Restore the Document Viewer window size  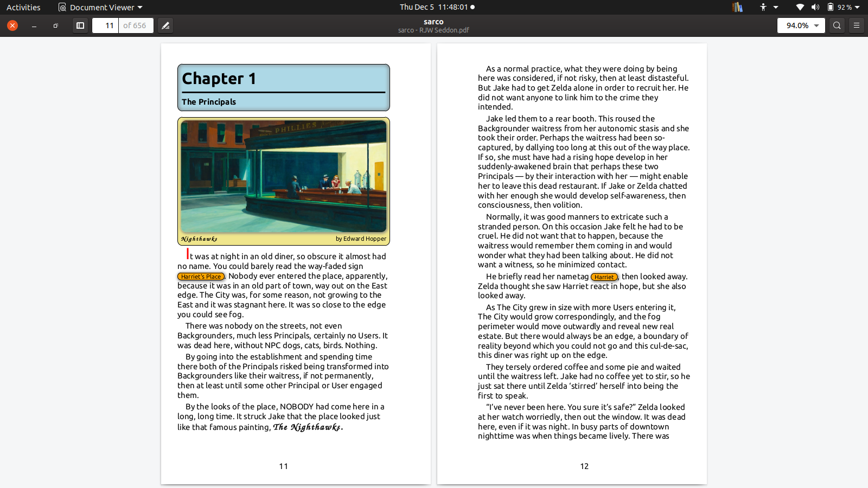[55, 25]
